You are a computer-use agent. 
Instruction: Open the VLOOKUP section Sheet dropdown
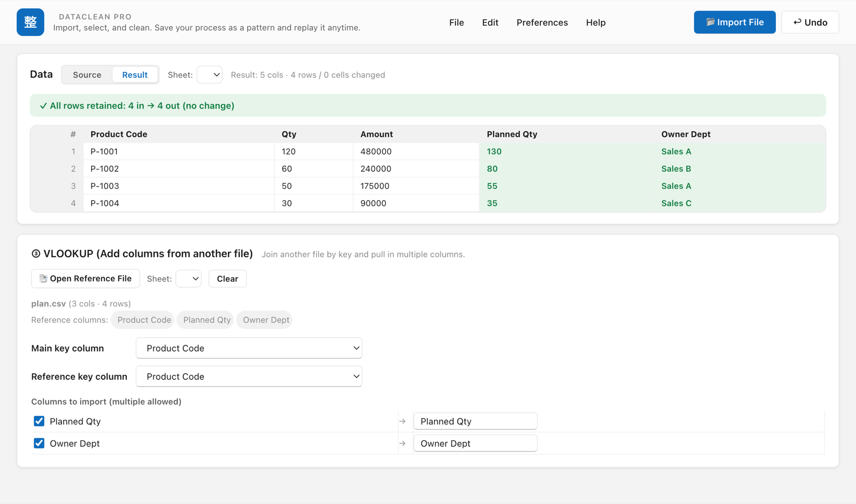[188, 279]
